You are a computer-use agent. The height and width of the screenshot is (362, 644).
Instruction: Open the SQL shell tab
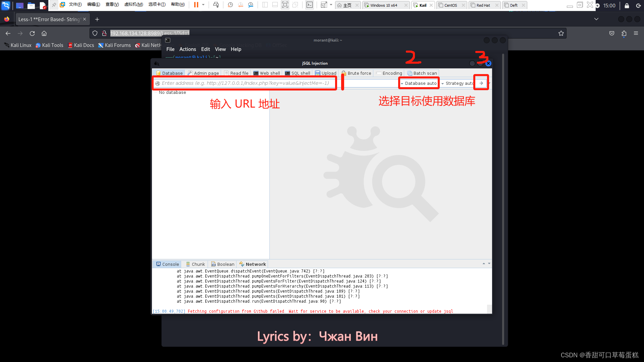(298, 73)
